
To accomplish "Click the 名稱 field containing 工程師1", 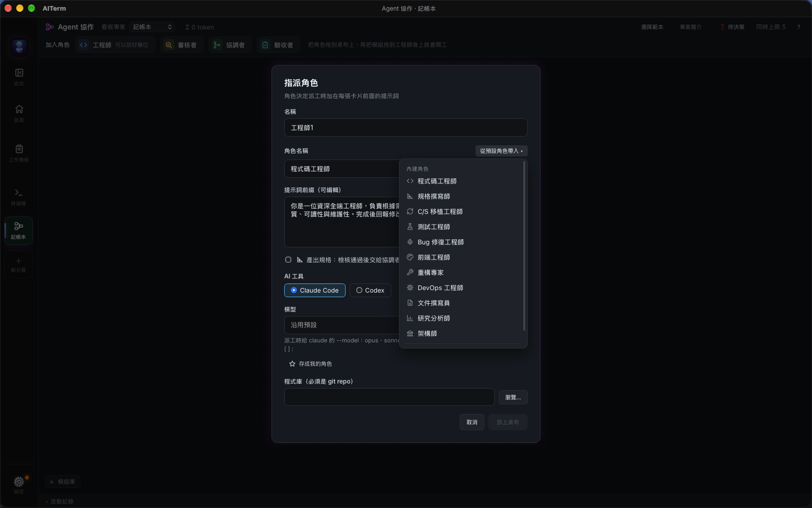I will (406, 128).
